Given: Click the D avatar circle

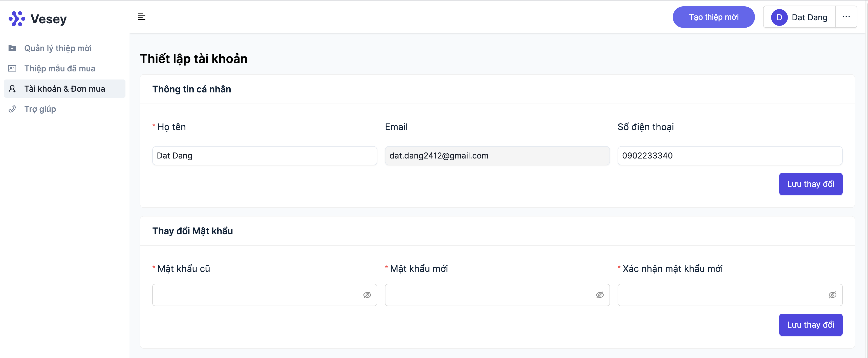Looking at the screenshot, I should click(779, 17).
